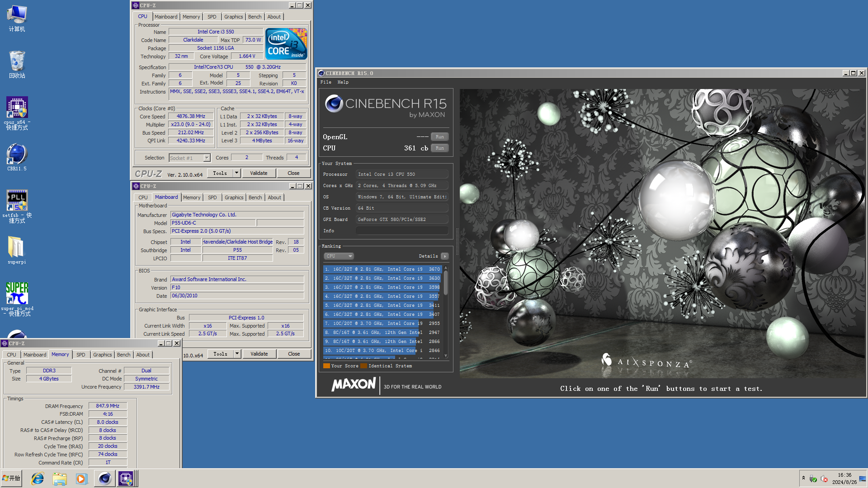Run the CPU benchmark
The width and height of the screenshot is (868, 488).
[x=440, y=148]
